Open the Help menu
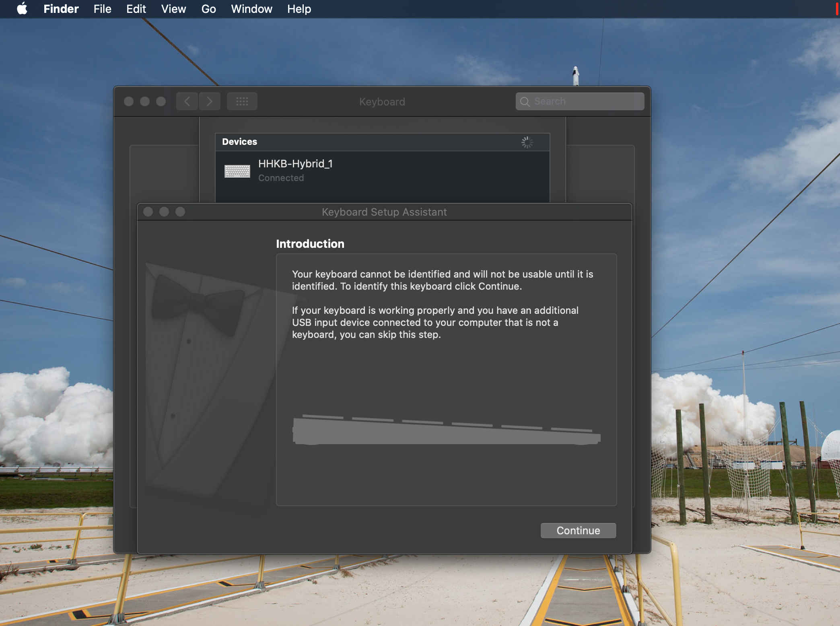 click(299, 9)
